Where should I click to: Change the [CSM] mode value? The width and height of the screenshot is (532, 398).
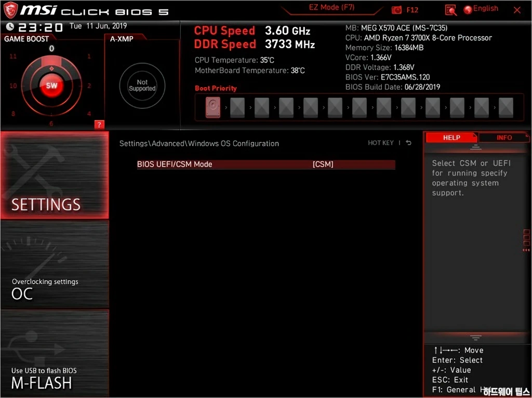[323, 164]
